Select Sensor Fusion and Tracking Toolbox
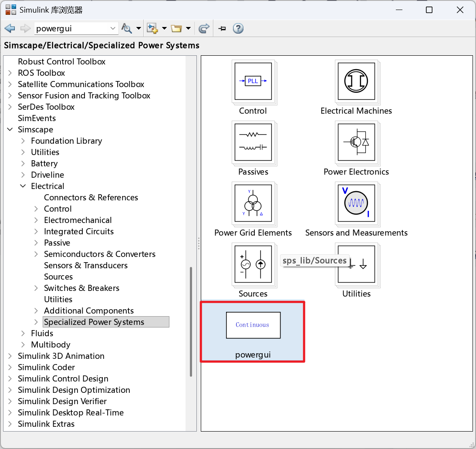The image size is (476, 449). click(x=84, y=96)
